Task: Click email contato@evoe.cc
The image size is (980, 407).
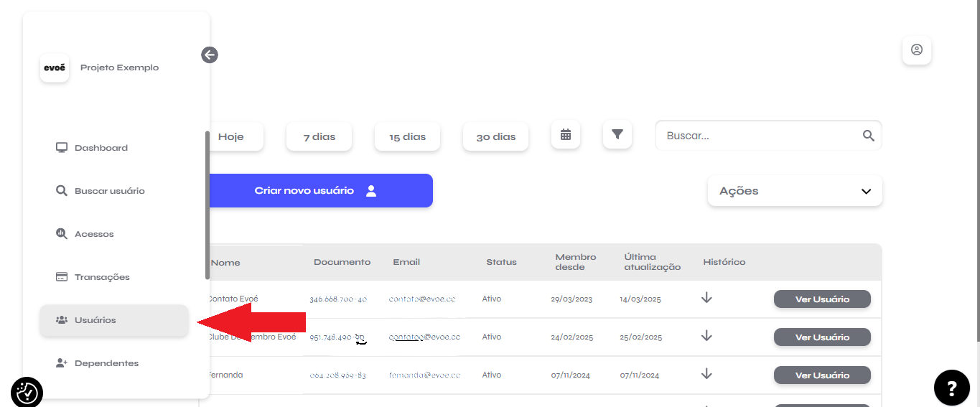Action: click(422, 299)
